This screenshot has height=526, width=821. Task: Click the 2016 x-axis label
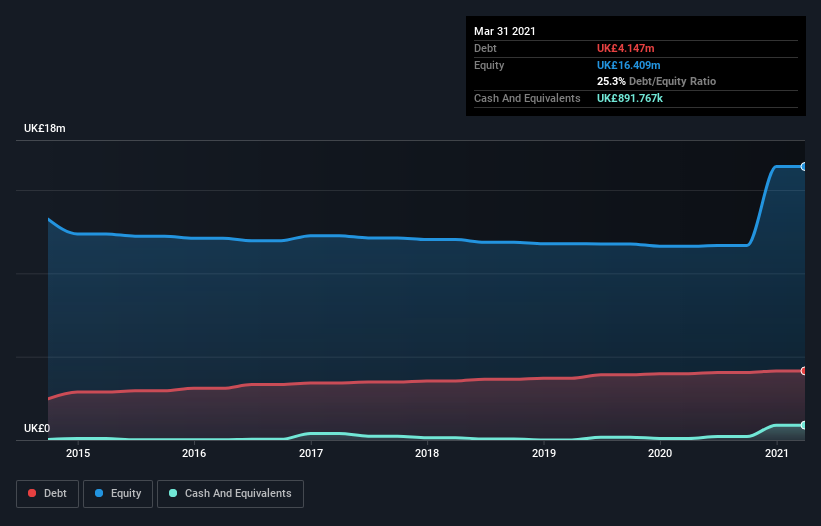[x=194, y=453]
